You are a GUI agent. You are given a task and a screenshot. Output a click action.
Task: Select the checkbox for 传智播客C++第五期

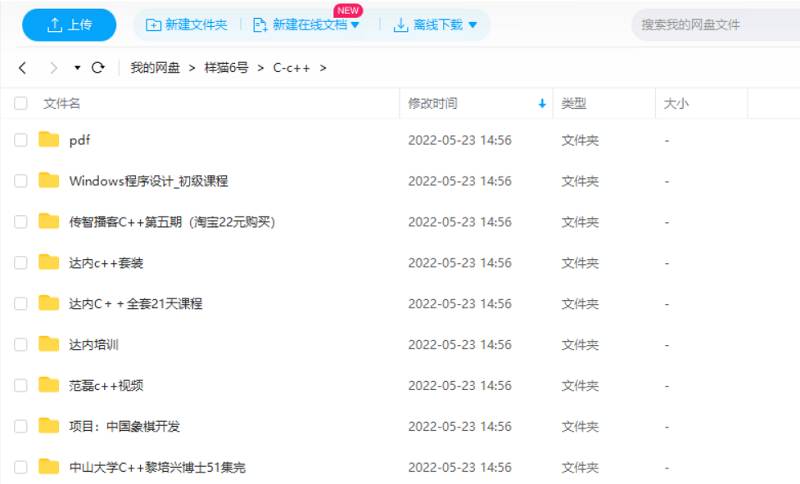tap(21, 222)
